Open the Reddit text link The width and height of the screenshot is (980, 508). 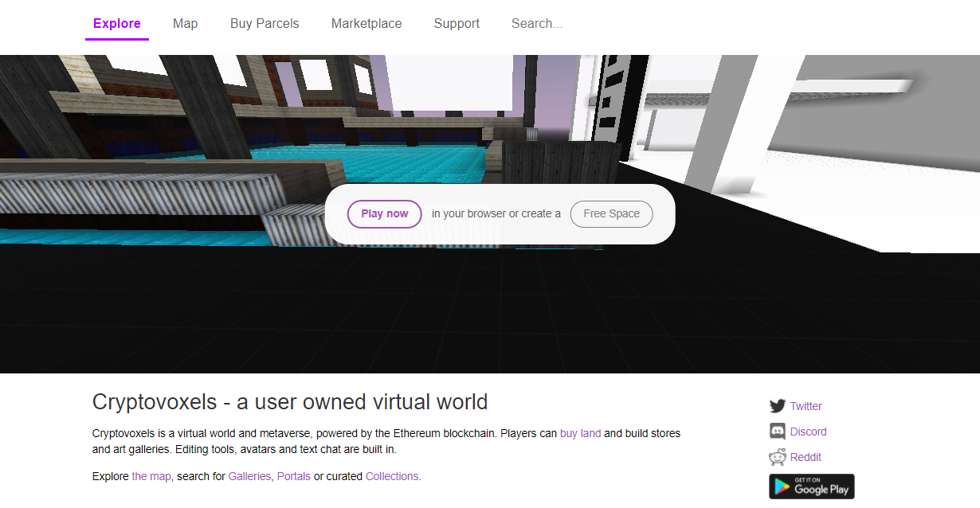tap(806, 457)
